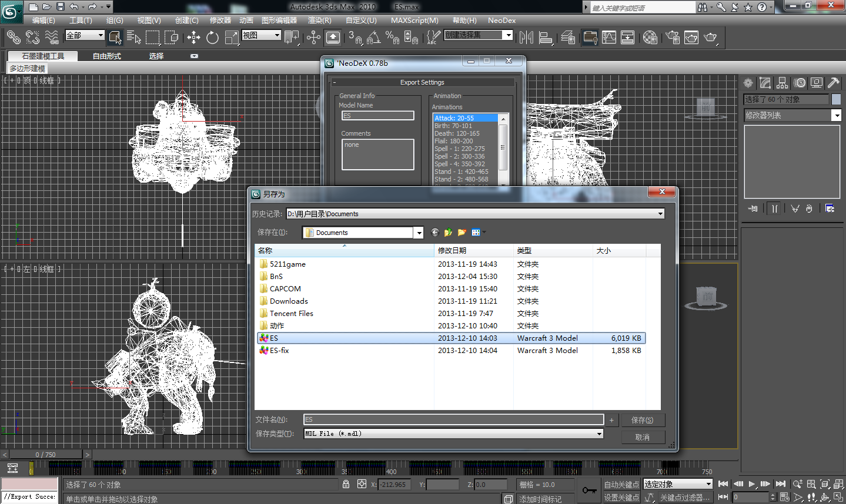Open the Layer Manager
Screen dimensions: 846x504
(568, 38)
